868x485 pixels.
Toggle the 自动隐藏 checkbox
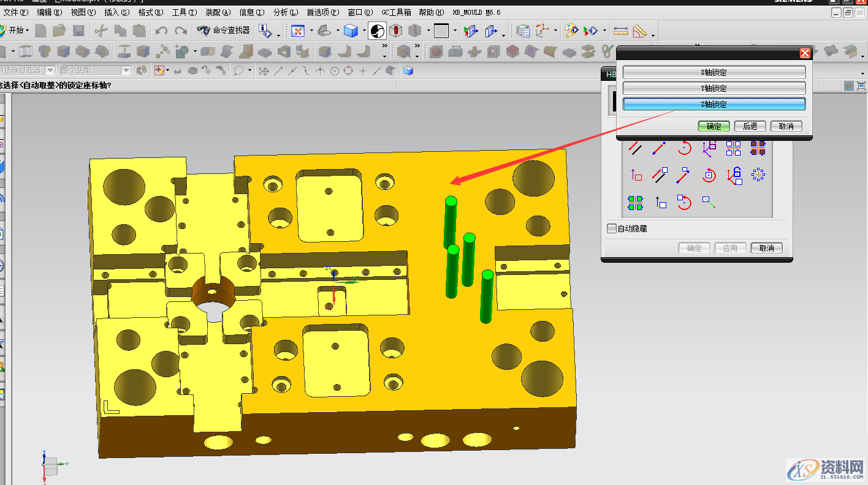tap(611, 228)
